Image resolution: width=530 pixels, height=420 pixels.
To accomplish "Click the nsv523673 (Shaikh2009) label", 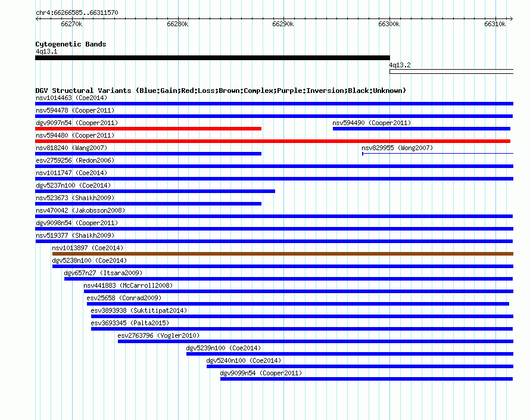I will [x=75, y=198].
